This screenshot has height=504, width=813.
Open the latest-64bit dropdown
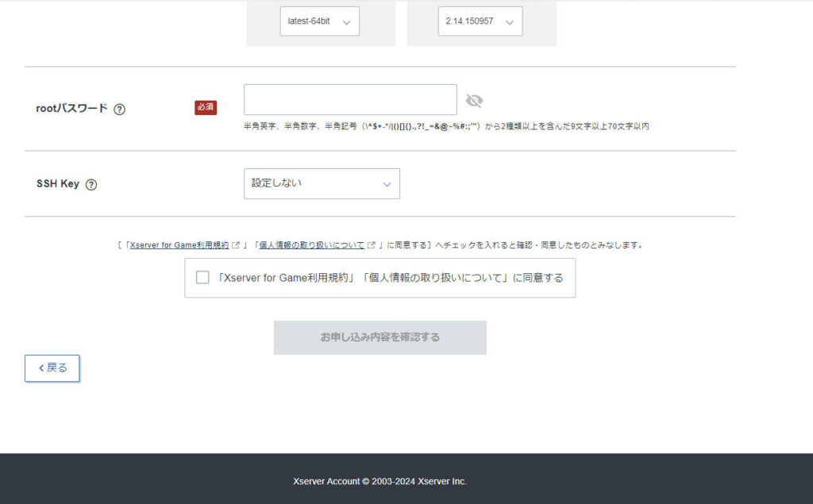pos(319,21)
